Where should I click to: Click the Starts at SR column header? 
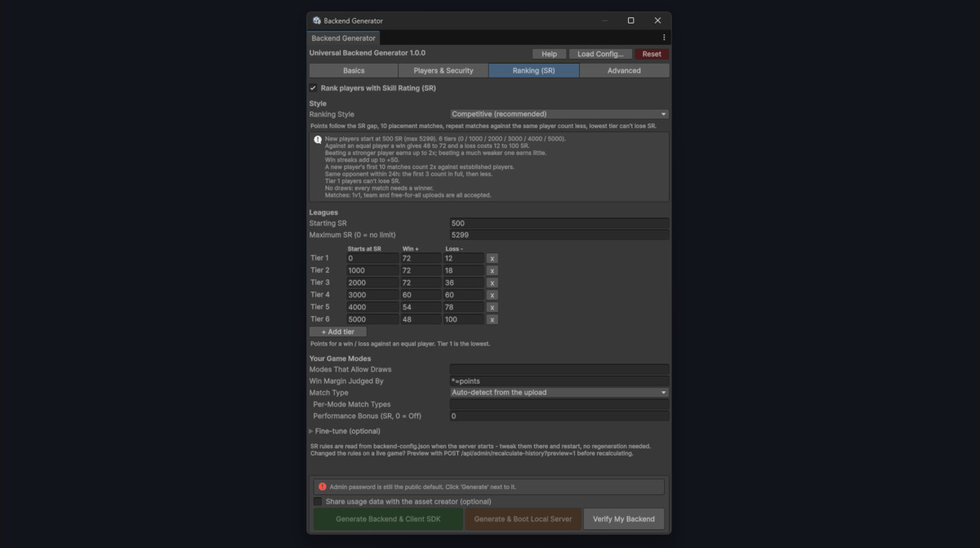click(x=364, y=248)
